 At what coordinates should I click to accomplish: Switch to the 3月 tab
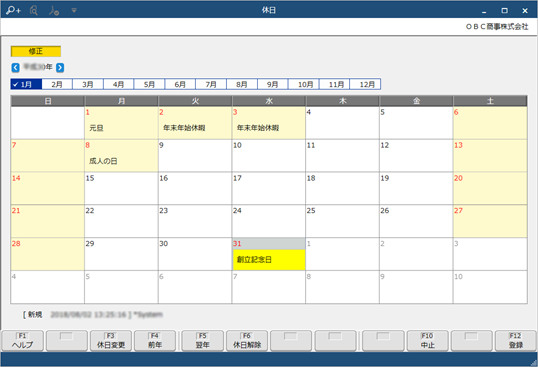[88, 84]
